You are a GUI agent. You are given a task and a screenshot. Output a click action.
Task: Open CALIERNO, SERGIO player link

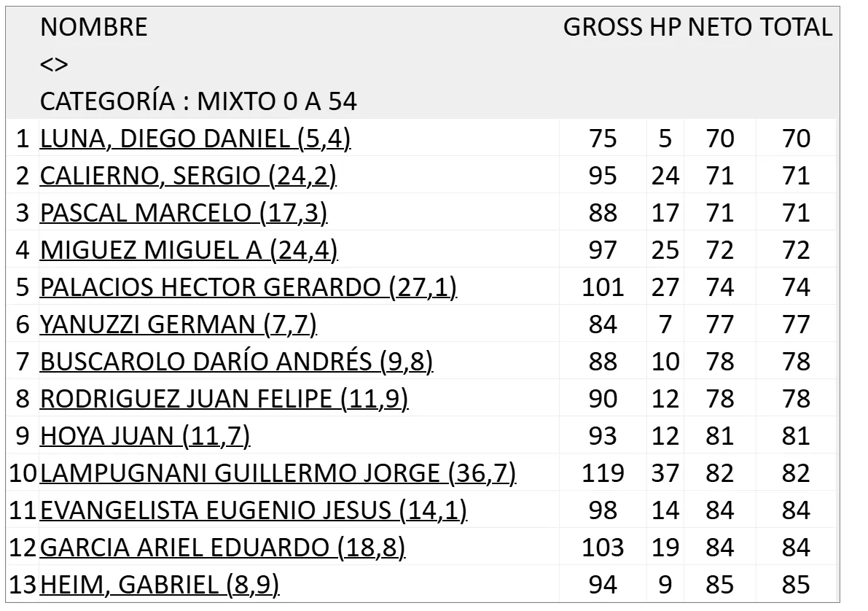[x=188, y=176]
